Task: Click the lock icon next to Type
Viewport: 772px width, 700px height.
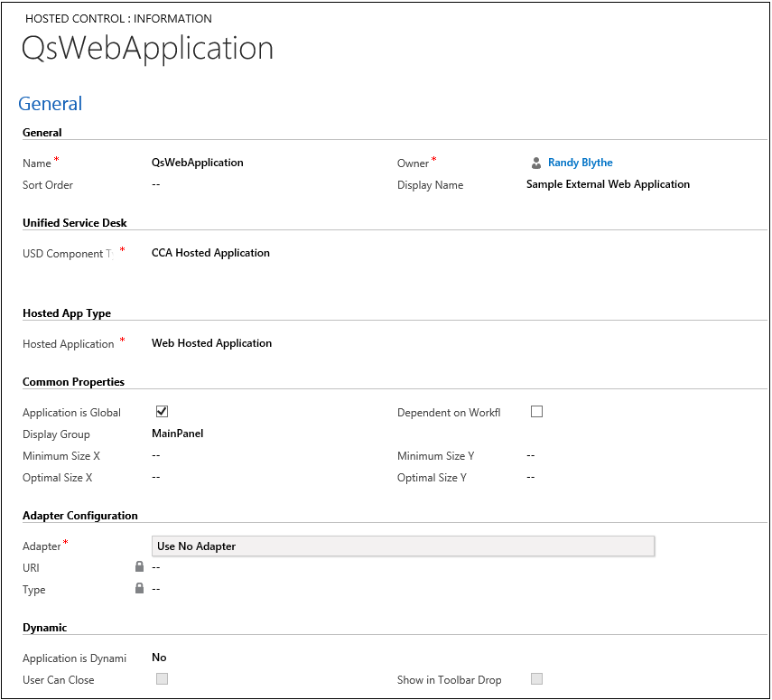Action: (x=139, y=589)
